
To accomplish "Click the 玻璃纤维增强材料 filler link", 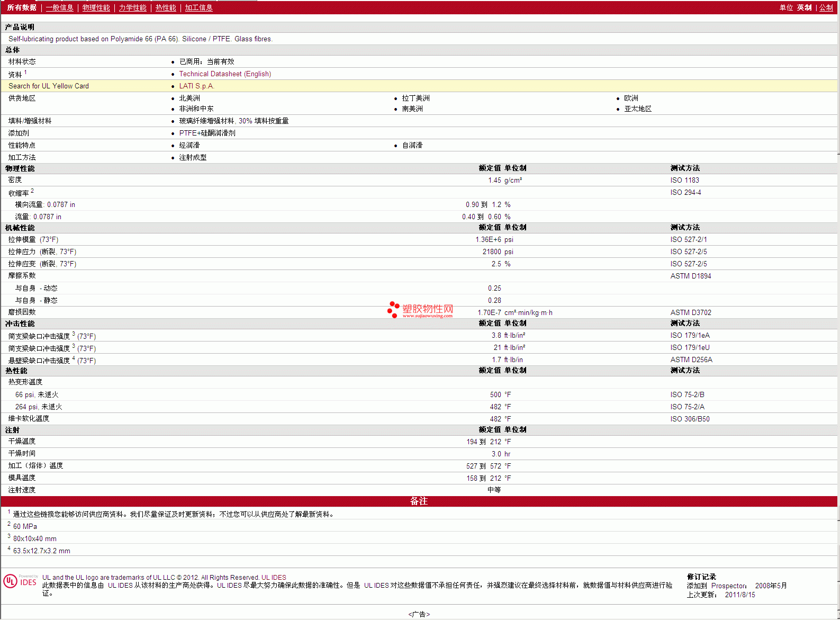I will [x=206, y=121].
